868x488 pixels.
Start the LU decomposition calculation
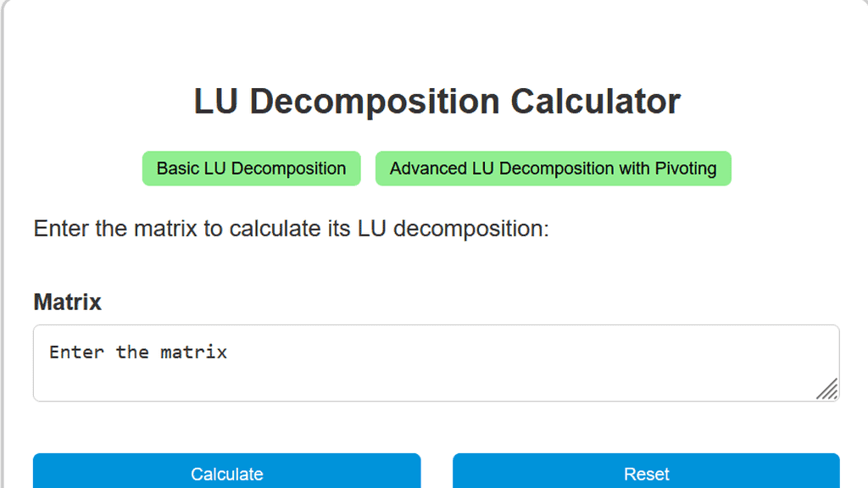(x=226, y=474)
